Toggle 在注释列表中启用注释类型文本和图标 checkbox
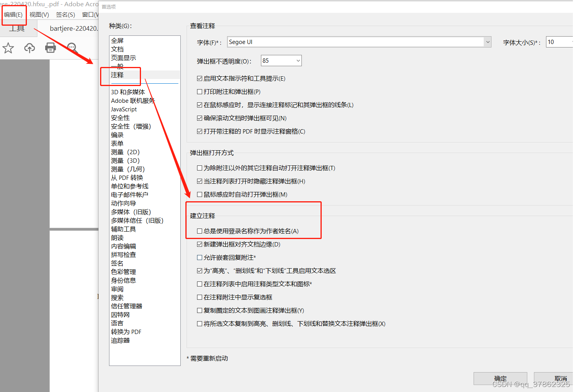Viewport: 576px width, 392px height. (199, 284)
